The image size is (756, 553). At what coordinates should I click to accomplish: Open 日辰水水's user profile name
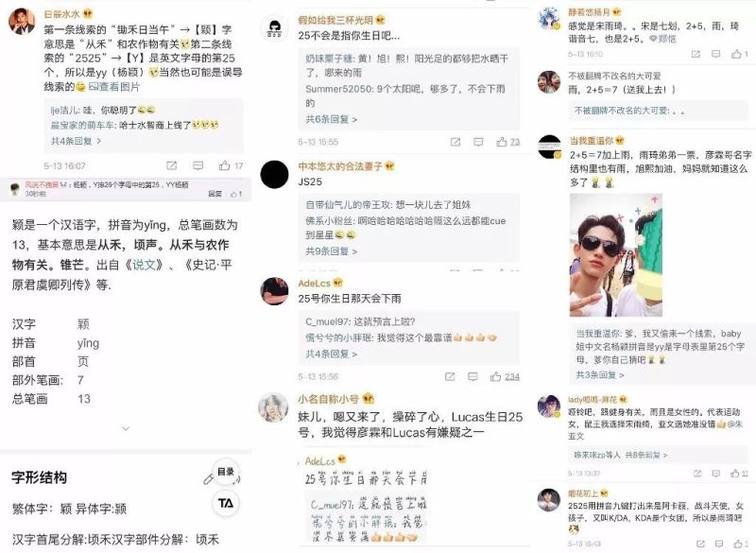pyautogui.click(x=61, y=14)
